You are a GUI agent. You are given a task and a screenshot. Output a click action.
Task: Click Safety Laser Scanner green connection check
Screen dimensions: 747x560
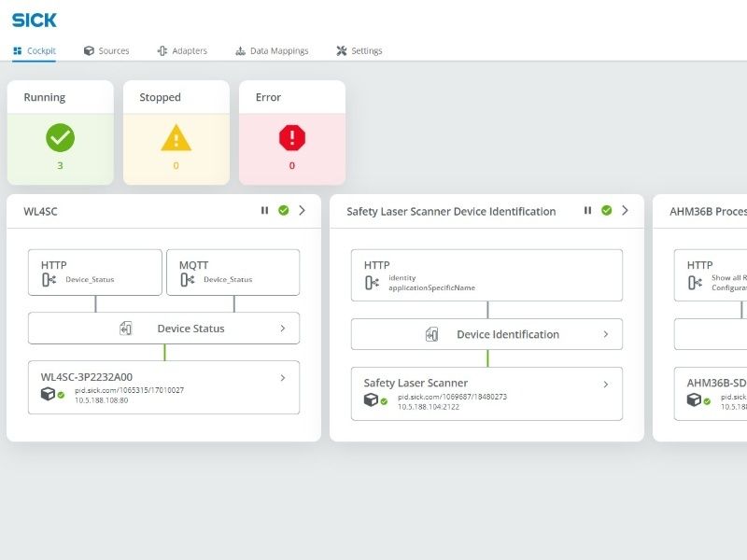tap(384, 401)
